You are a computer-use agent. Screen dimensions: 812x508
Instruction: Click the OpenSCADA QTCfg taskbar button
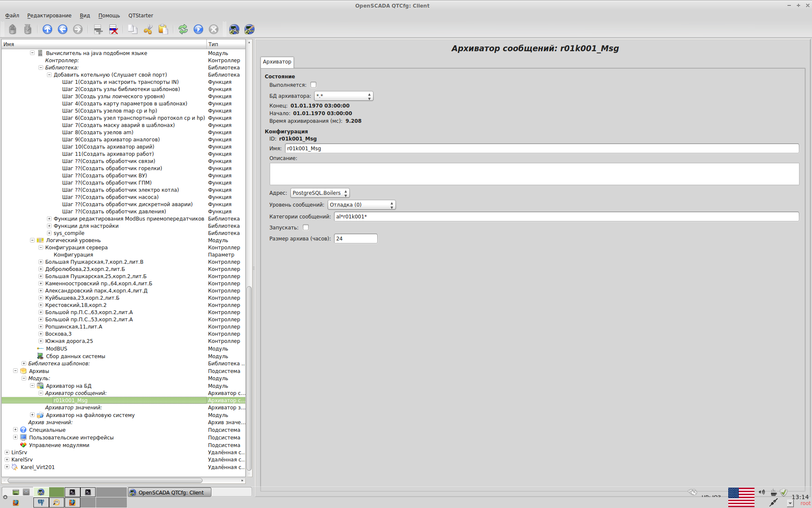(x=170, y=492)
